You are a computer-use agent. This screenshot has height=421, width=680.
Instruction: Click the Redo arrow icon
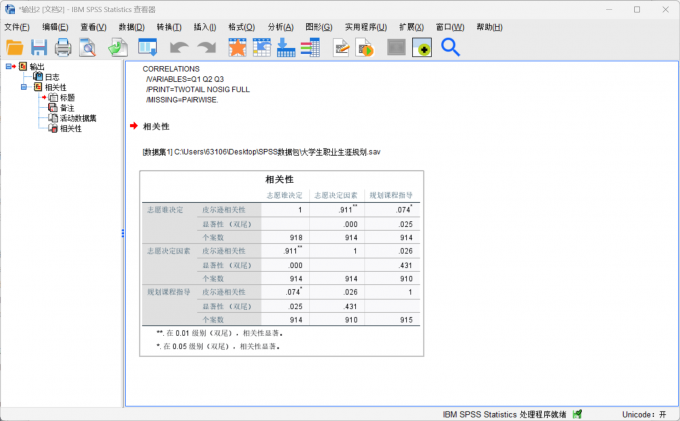(206, 47)
